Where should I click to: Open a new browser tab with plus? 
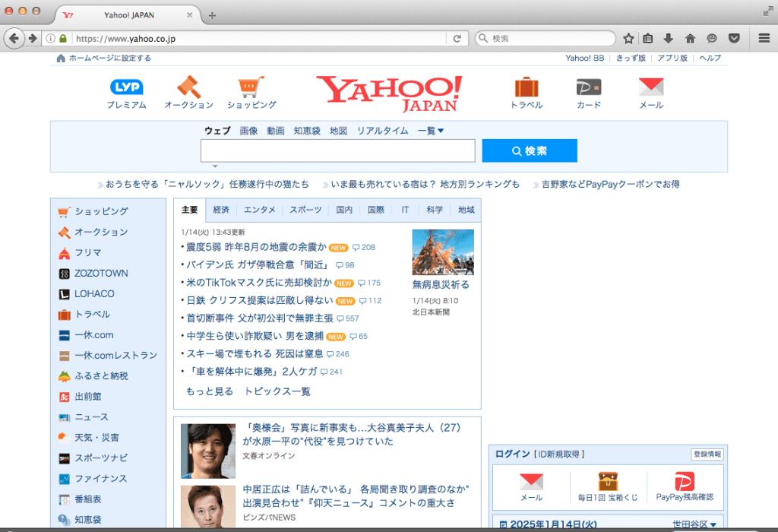(213, 15)
